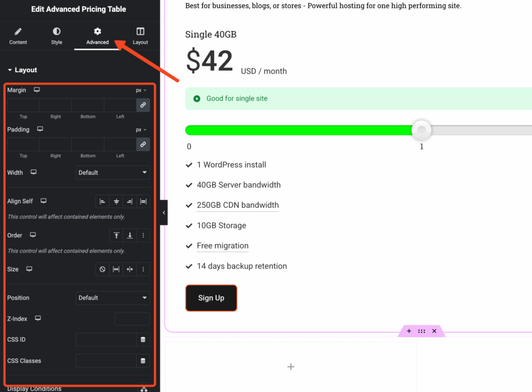Viewport: 532px width, 392px height.
Task: Click the Margin responsive device icon
Action: point(37,90)
